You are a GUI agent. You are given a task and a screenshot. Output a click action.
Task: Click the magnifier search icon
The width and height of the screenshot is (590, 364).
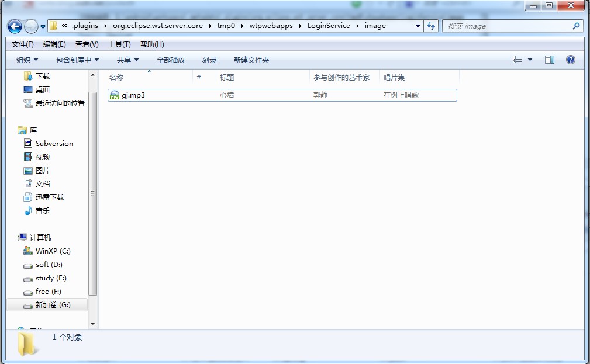point(576,26)
